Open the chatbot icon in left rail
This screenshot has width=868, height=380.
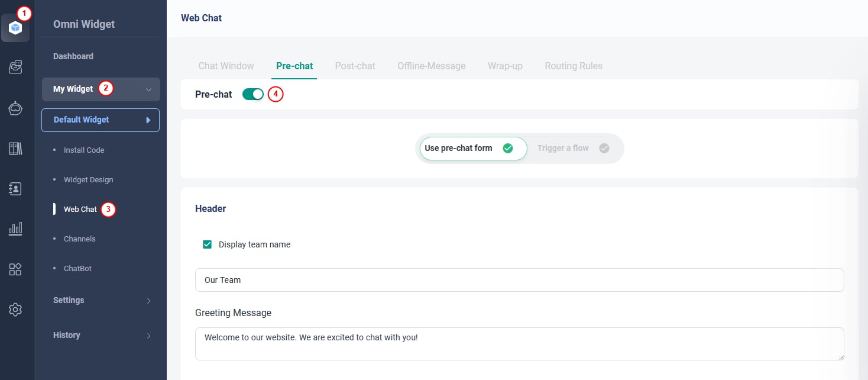pos(15,108)
